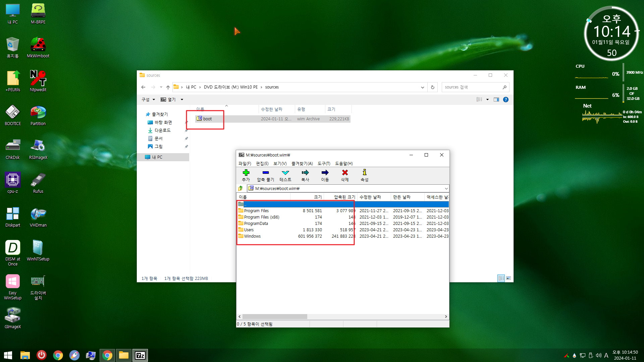644x362 pixels.
Task: Select the Windows folder in 7-Zip
Action: [x=342, y=236]
